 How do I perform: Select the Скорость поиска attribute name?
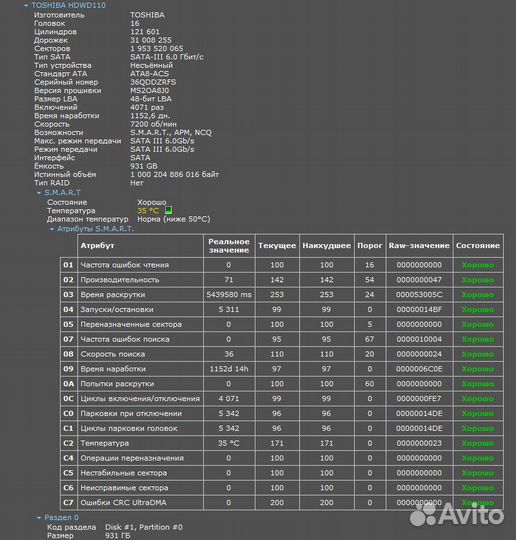point(113,354)
